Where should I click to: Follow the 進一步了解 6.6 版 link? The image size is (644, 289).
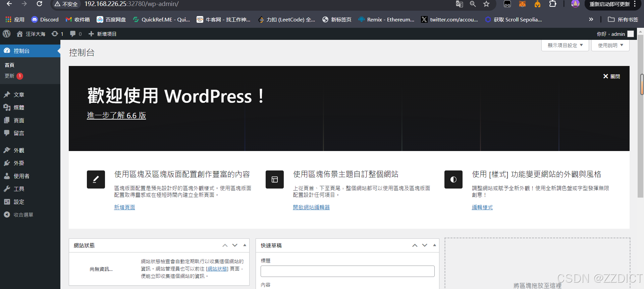[116, 115]
